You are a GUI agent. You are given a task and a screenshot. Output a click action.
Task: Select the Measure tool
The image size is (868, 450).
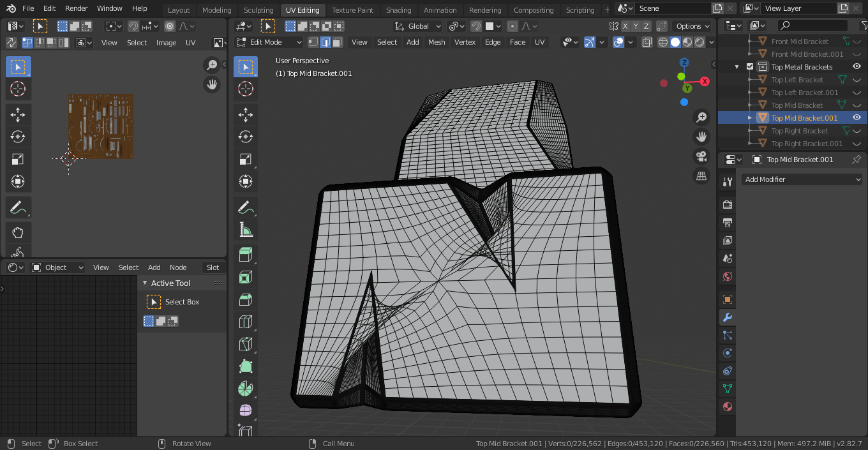click(246, 229)
